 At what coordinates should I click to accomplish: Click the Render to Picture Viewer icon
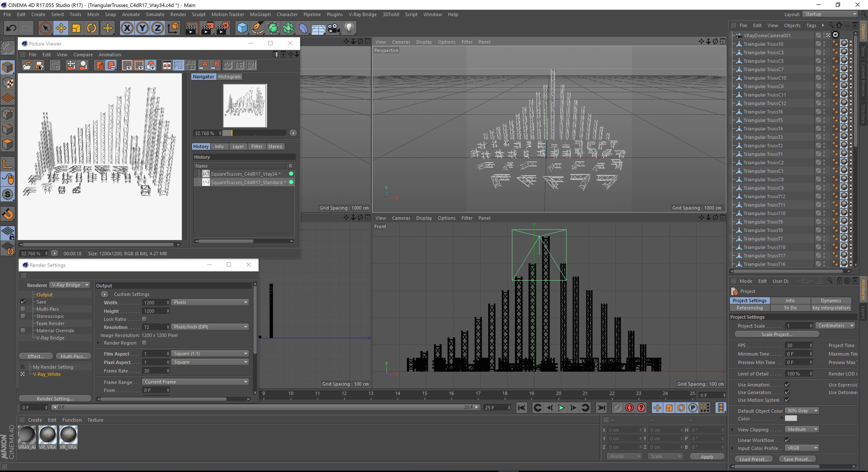207,28
